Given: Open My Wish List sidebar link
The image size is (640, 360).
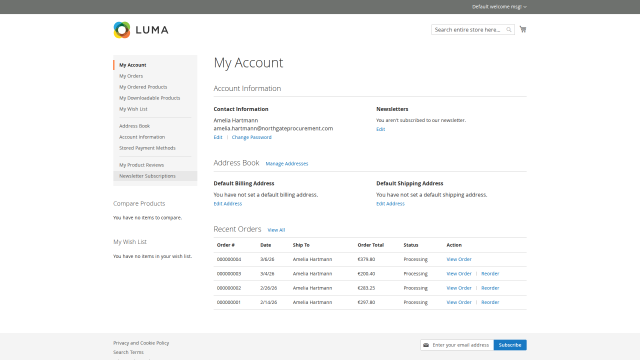Looking at the screenshot, I should point(133,109).
